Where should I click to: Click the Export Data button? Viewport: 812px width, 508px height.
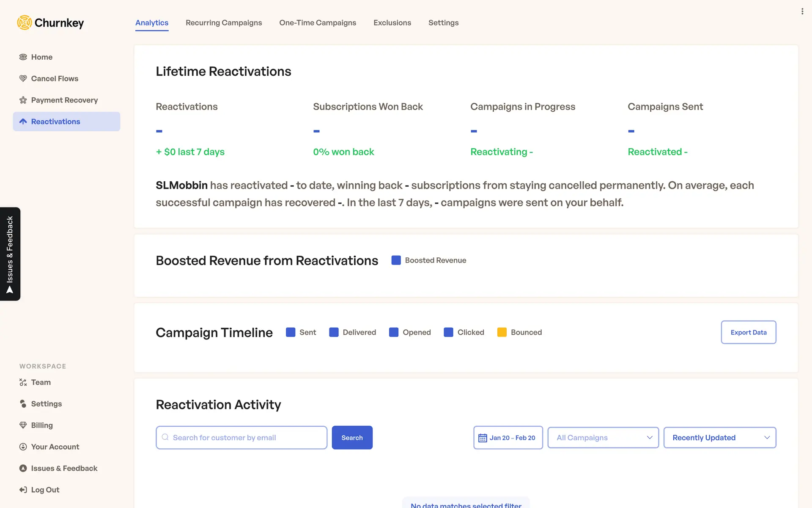coord(748,332)
